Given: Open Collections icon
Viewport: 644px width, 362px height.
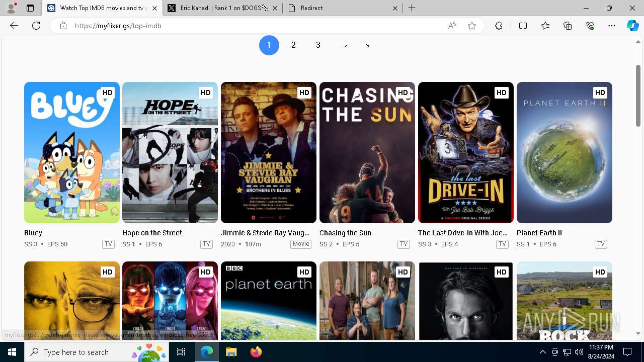Looking at the screenshot, I should coord(568,26).
